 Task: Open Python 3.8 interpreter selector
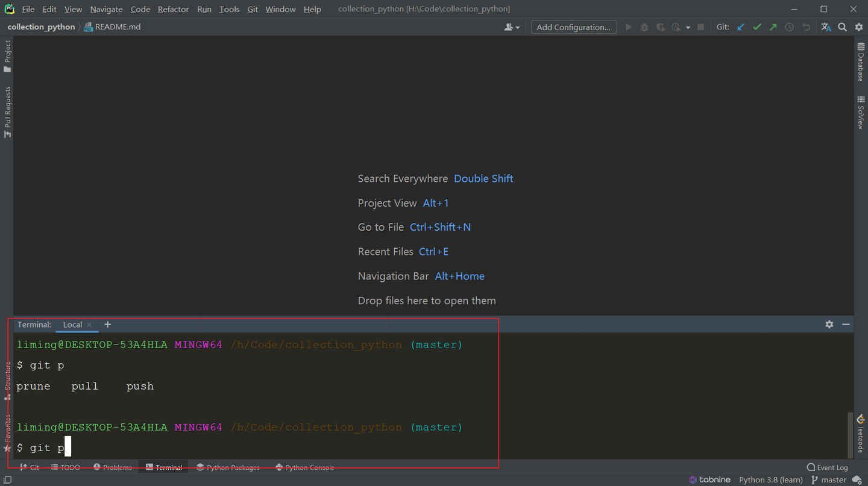point(770,480)
